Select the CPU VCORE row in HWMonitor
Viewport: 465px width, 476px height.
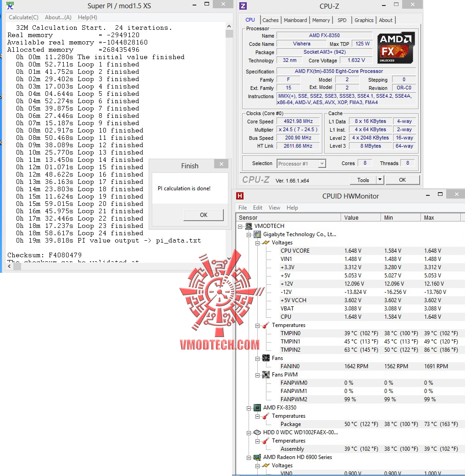372,251
